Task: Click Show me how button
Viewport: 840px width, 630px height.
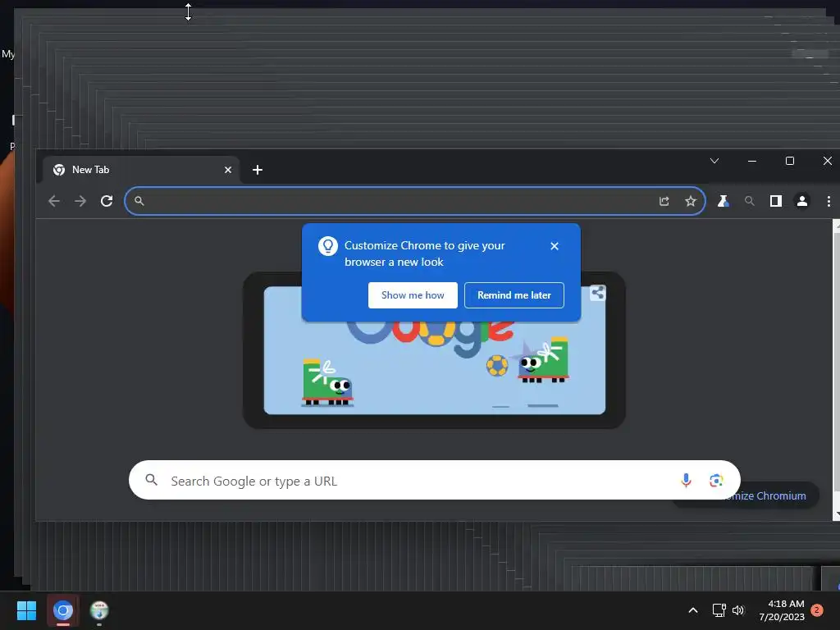Action: coord(413,295)
